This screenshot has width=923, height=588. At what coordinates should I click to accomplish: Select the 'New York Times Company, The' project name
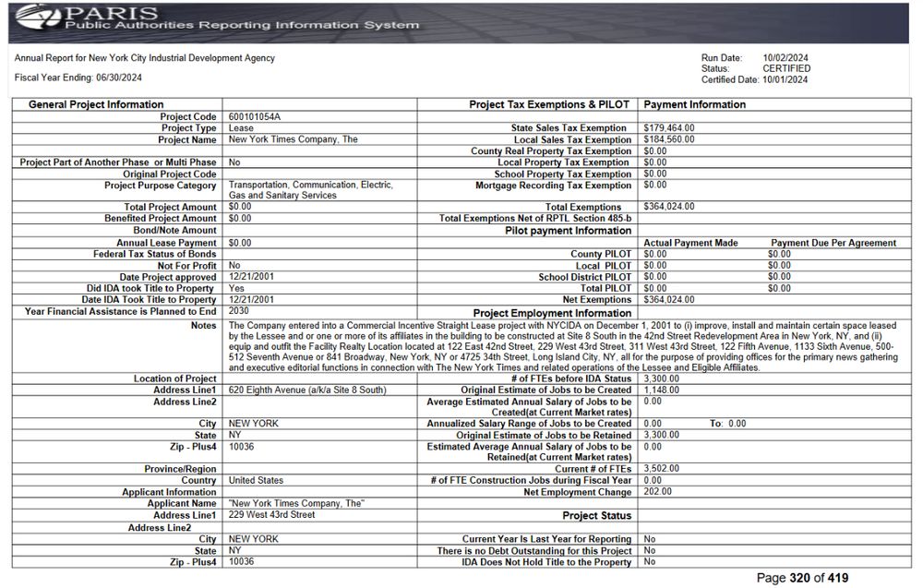point(294,139)
